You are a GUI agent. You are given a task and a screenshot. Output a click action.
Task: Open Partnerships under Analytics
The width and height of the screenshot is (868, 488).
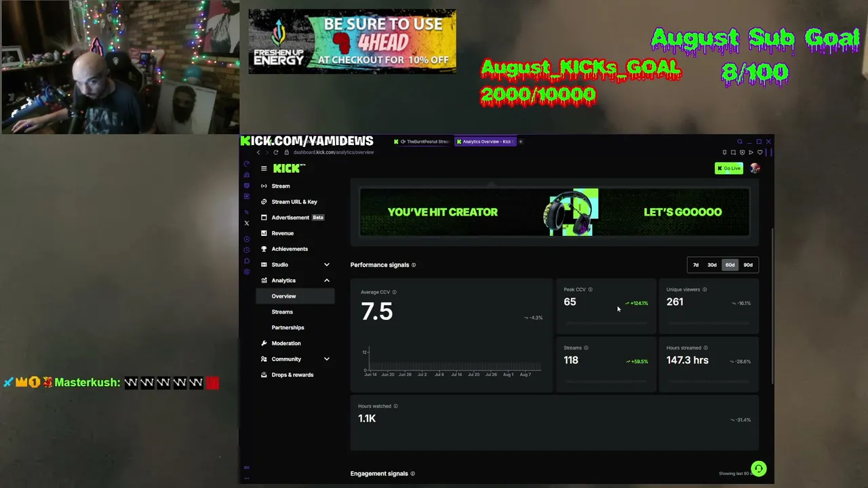[288, 327]
